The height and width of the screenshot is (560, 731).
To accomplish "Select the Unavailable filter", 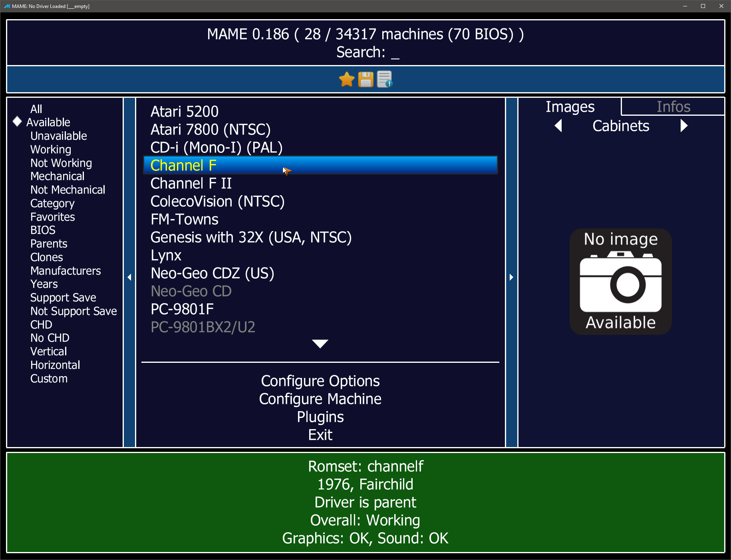I will 59,136.
